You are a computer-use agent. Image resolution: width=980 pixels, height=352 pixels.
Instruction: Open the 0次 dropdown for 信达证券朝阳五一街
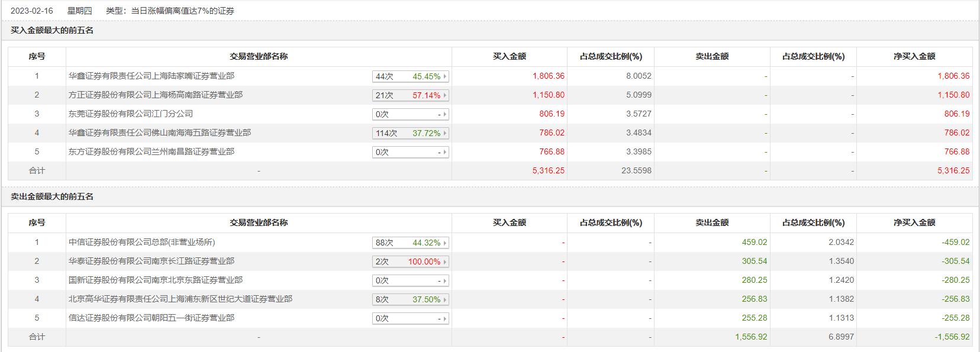click(411, 318)
